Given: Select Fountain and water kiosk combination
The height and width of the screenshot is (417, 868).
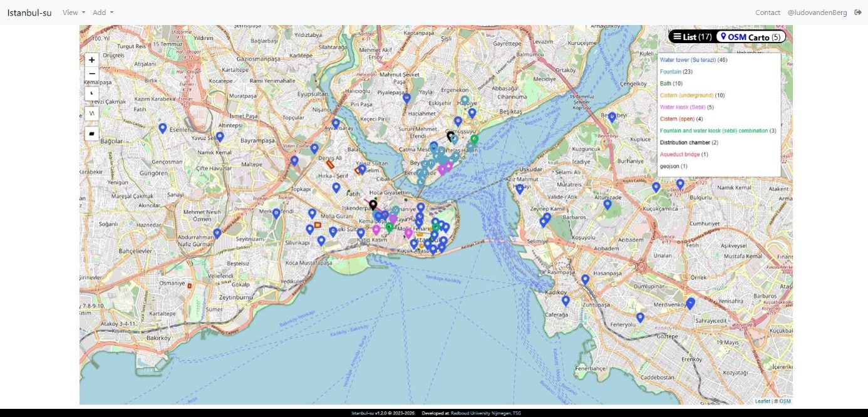Looking at the screenshot, I should (x=718, y=131).
